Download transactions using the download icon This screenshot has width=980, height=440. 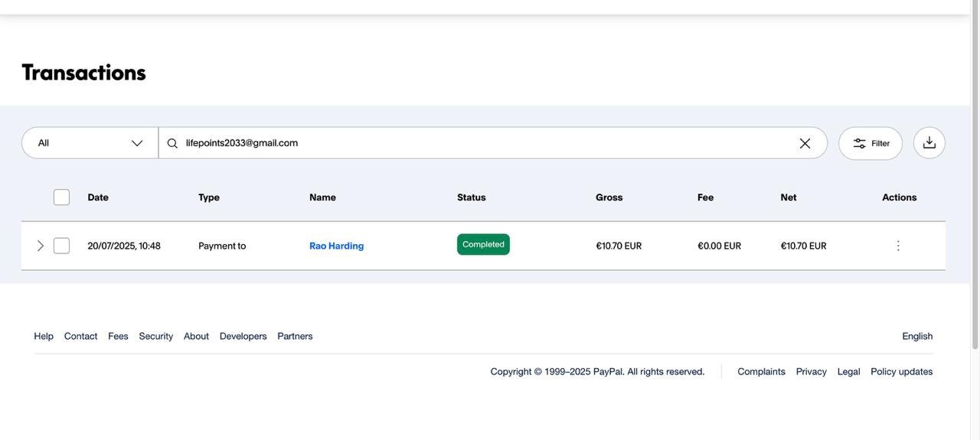tap(929, 143)
